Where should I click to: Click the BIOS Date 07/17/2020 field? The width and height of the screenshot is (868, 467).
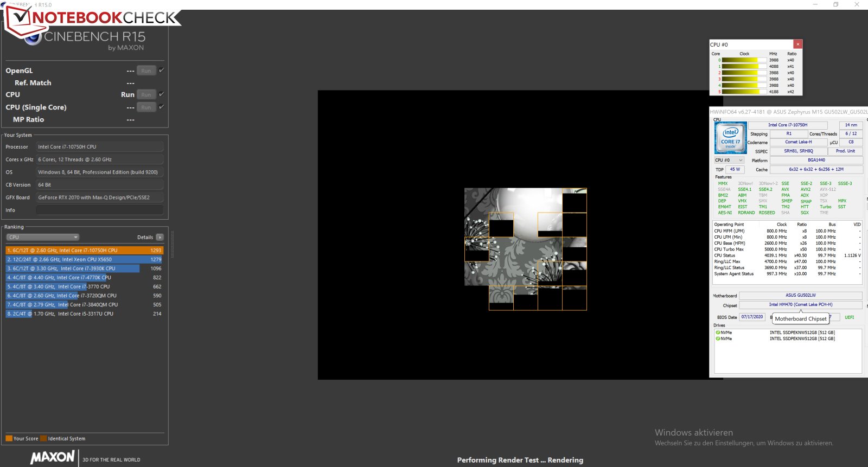(752, 317)
